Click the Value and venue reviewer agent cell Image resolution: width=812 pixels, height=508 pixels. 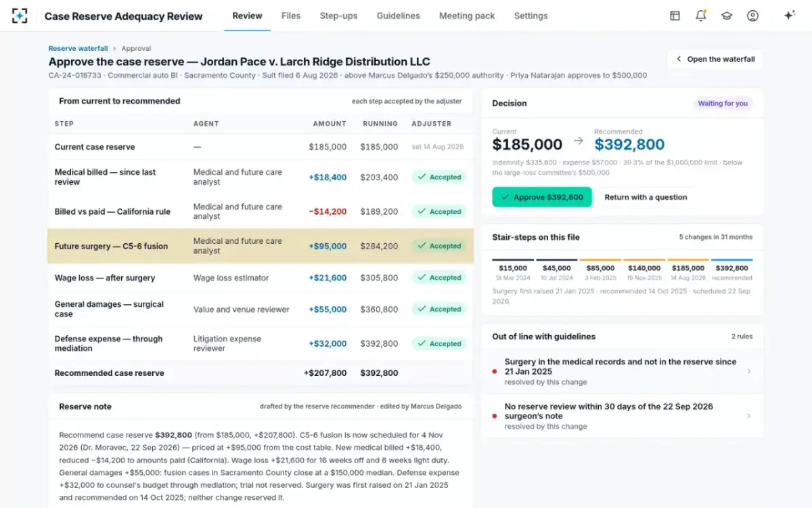pyautogui.click(x=241, y=310)
